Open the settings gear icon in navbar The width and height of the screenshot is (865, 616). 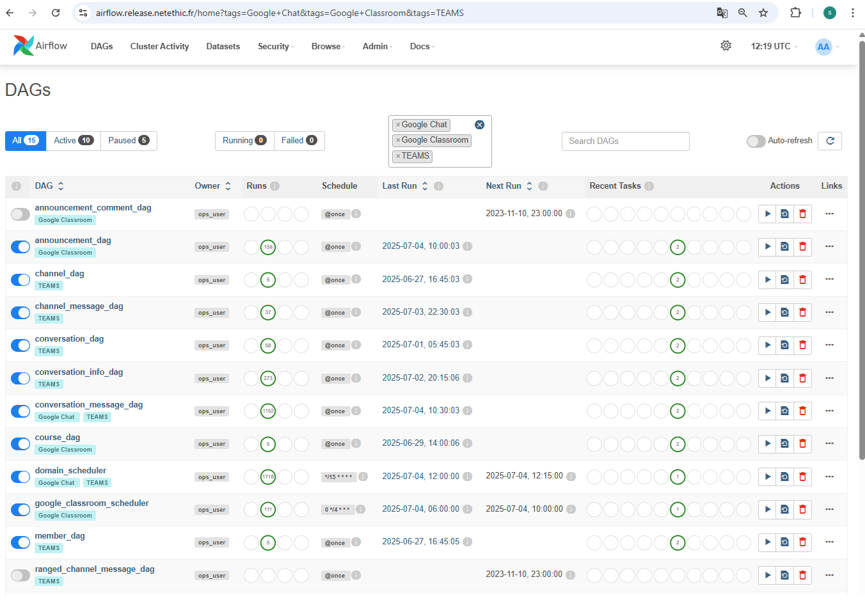[726, 46]
